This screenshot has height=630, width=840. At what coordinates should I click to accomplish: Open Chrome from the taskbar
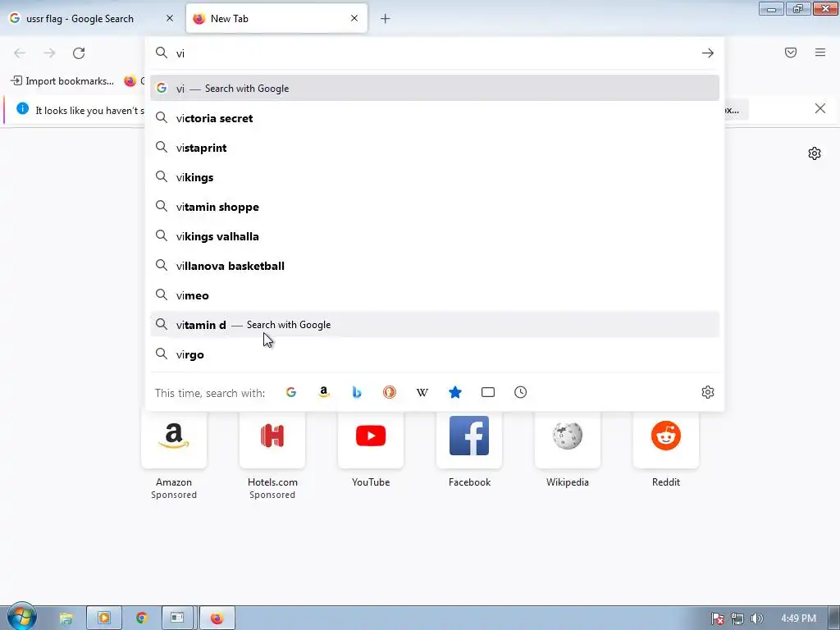(141, 619)
